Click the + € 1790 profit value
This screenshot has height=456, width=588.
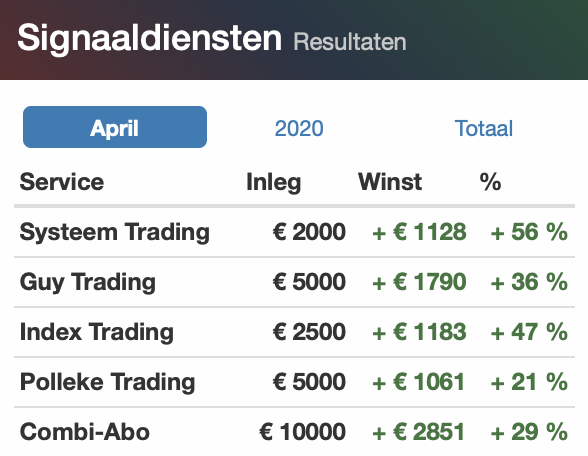click(419, 282)
